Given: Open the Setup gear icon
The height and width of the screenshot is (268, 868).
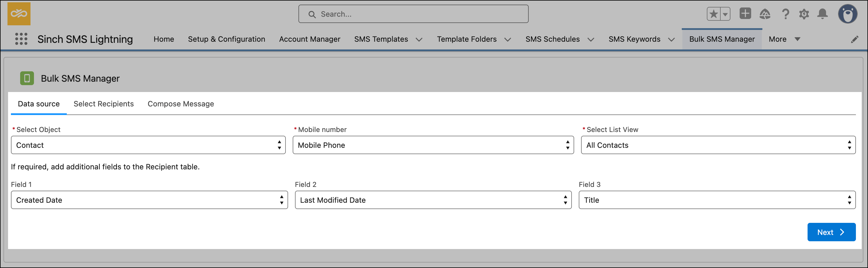Looking at the screenshot, I should coord(804,14).
